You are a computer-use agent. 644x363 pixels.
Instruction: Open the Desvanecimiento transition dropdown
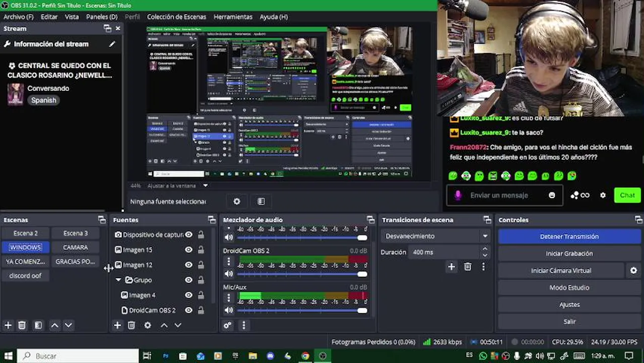coord(436,236)
